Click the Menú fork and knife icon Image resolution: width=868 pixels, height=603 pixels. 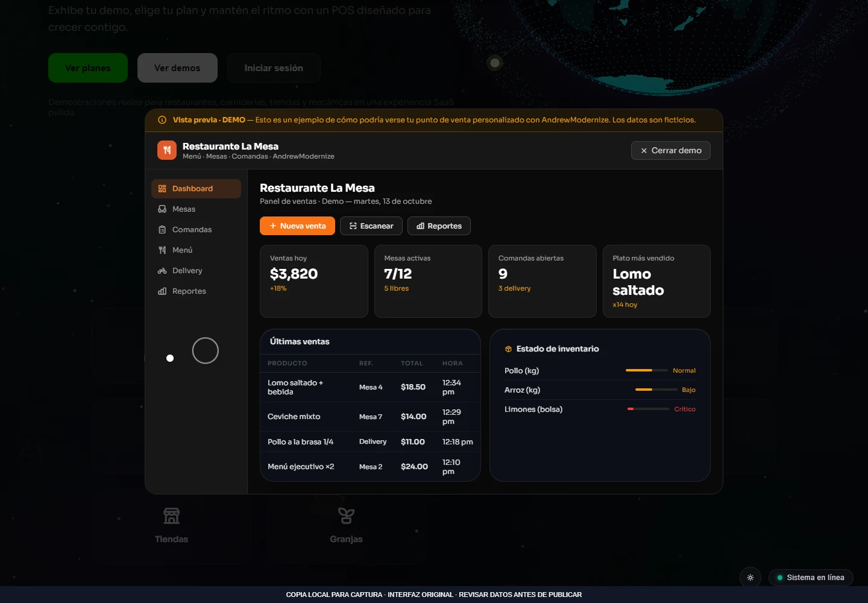[x=162, y=250]
